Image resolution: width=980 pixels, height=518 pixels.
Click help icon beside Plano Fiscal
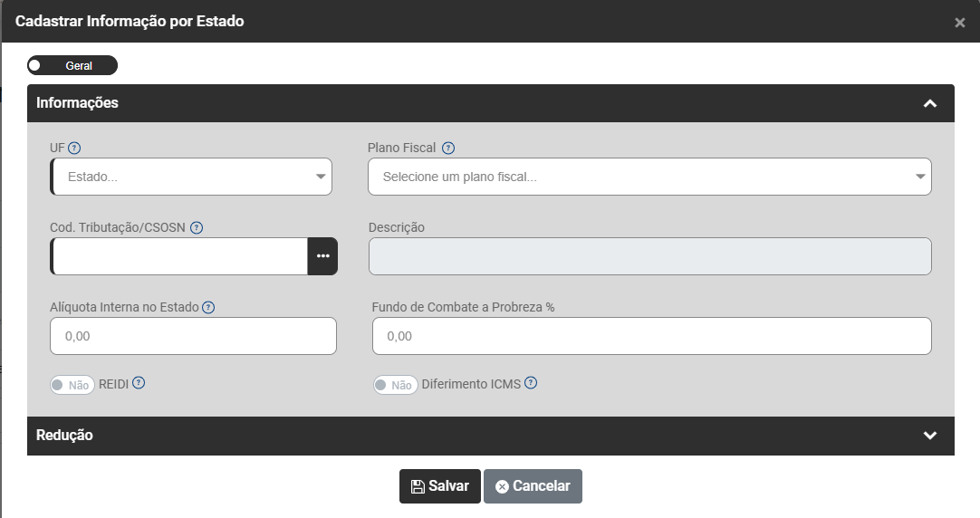(x=448, y=148)
